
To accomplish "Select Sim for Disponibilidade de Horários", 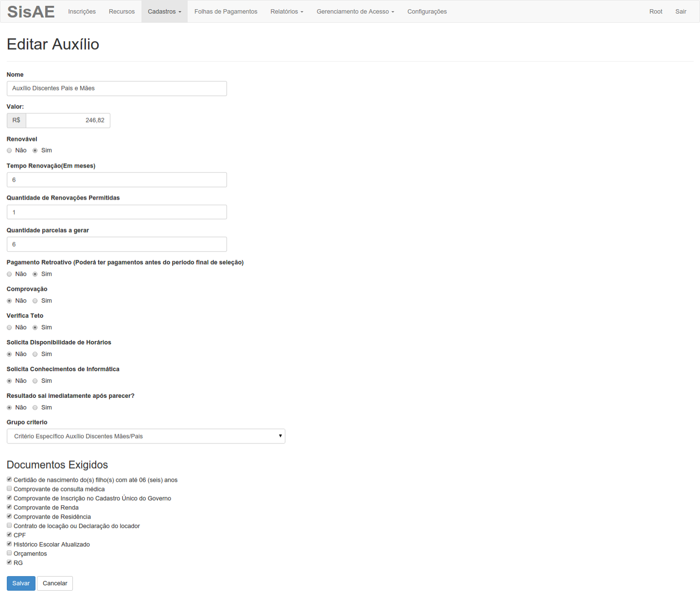I will pos(35,355).
